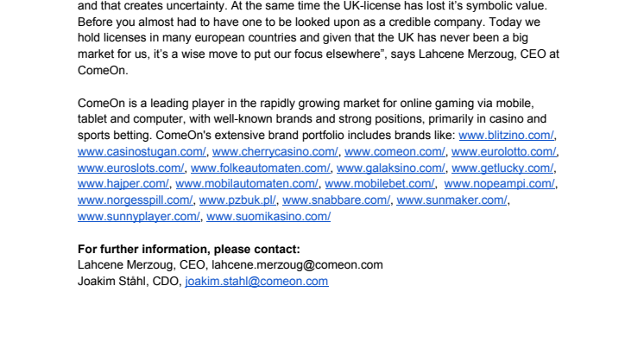The width and height of the screenshot is (644, 362).
Task: Open the www.eurolotto.com/ link
Action: point(503,151)
